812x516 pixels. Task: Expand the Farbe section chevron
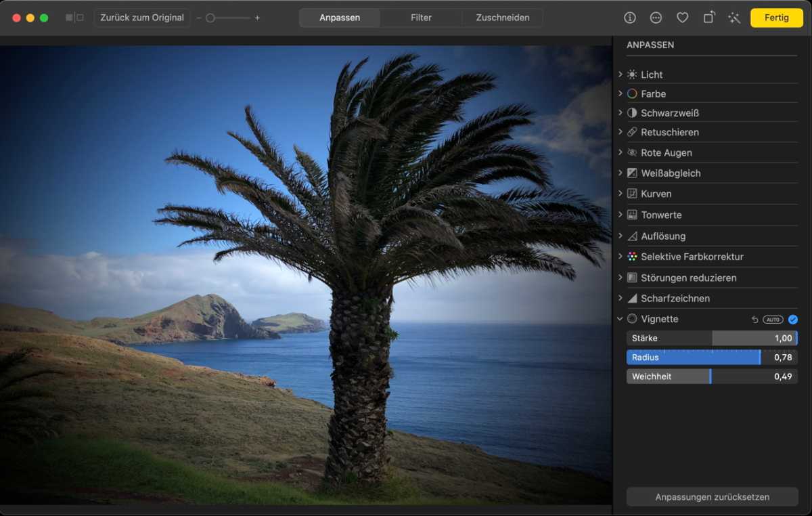point(620,93)
